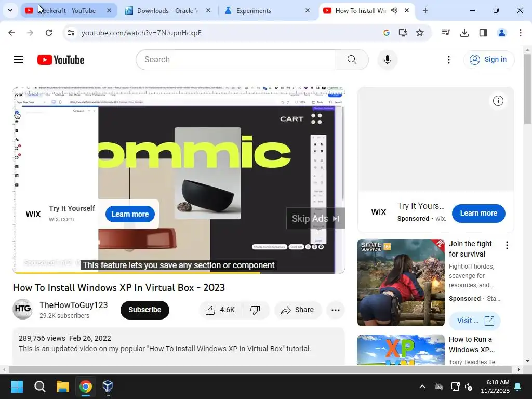The width and height of the screenshot is (532, 399).
Task: Search with your voice microphone icon
Action: [x=387, y=60]
